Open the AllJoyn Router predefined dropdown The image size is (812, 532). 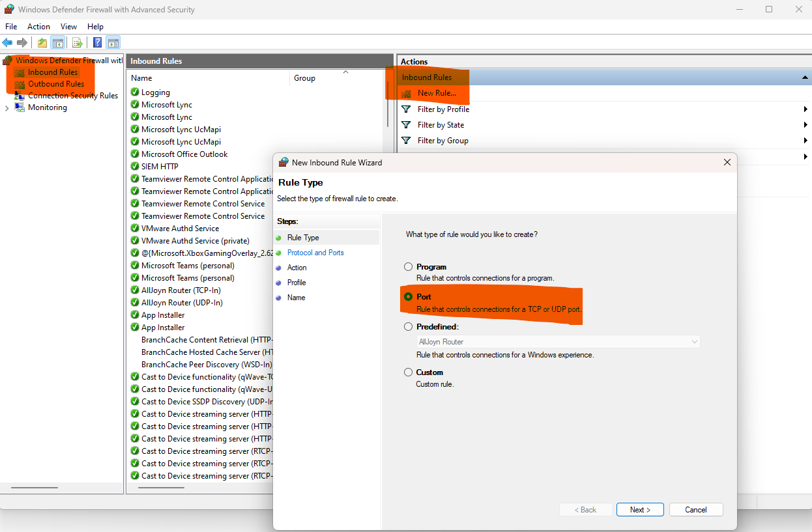point(558,342)
